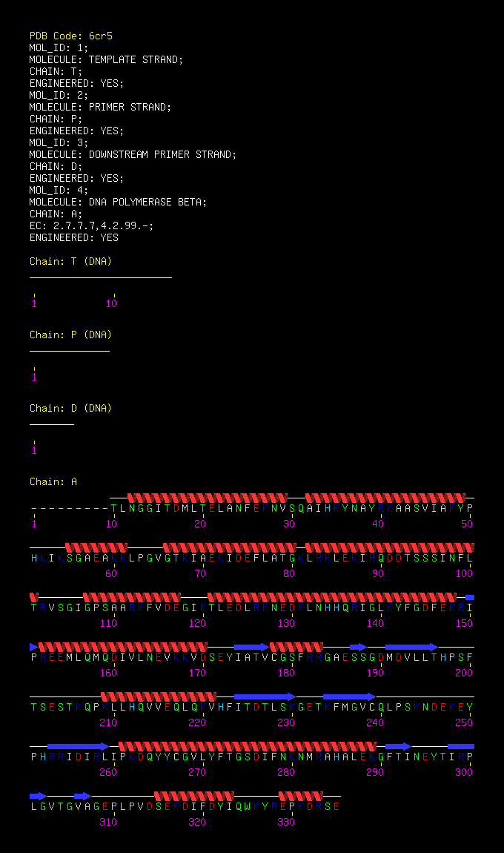Image resolution: width=504 pixels, height=853 pixels.
Task: Select 'MOLECULE: PRIMER STRAND;' text
Action: coord(100,107)
